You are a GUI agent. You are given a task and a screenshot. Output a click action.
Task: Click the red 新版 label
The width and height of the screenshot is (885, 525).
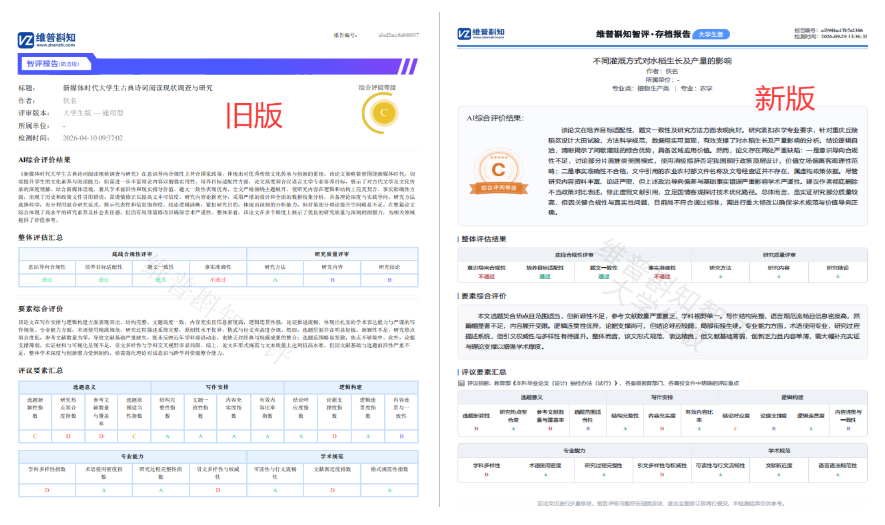pos(785,98)
